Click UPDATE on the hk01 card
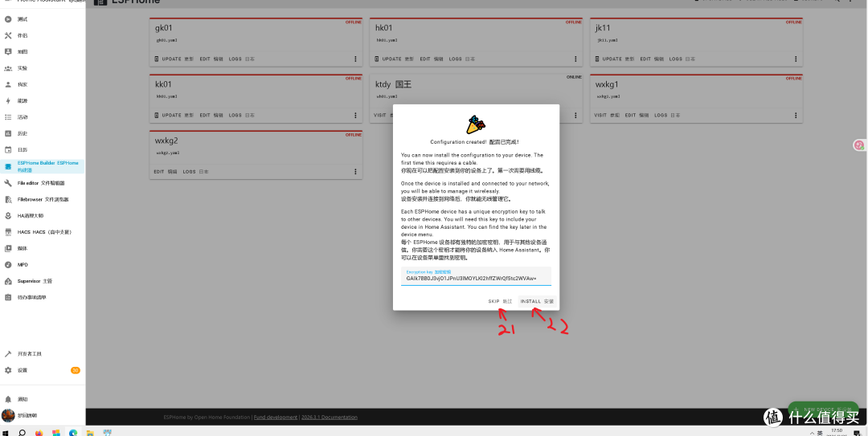868x436 pixels. click(398, 59)
